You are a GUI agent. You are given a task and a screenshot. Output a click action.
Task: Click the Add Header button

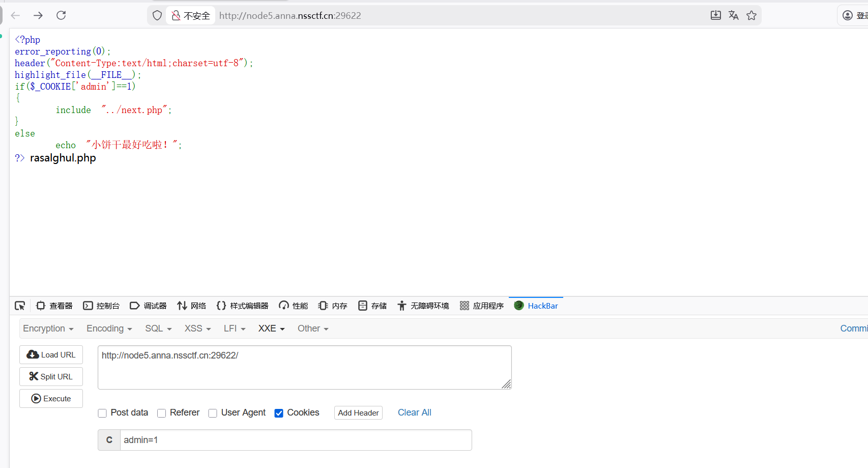tap(358, 413)
